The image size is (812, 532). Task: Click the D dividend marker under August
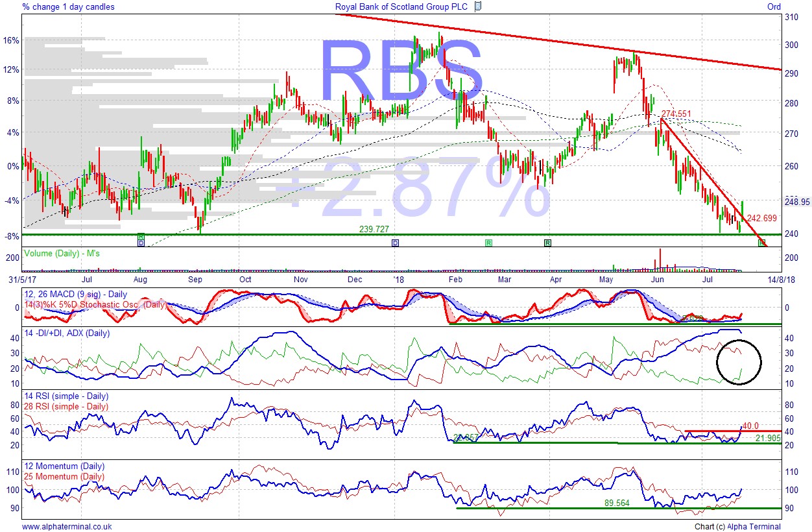[x=141, y=243]
